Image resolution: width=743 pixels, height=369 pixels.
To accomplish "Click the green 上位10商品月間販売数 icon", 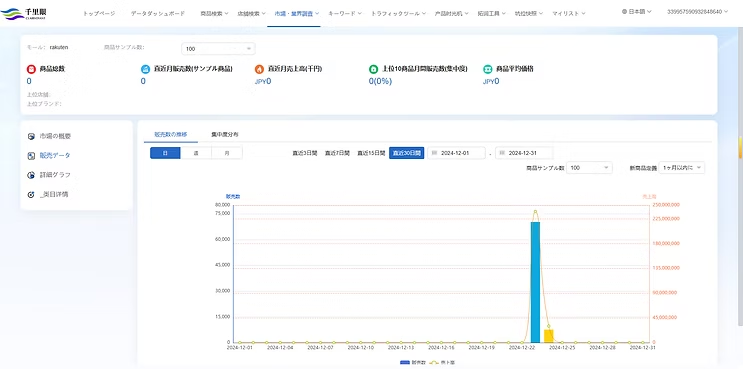I will click(x=373, y=69).
